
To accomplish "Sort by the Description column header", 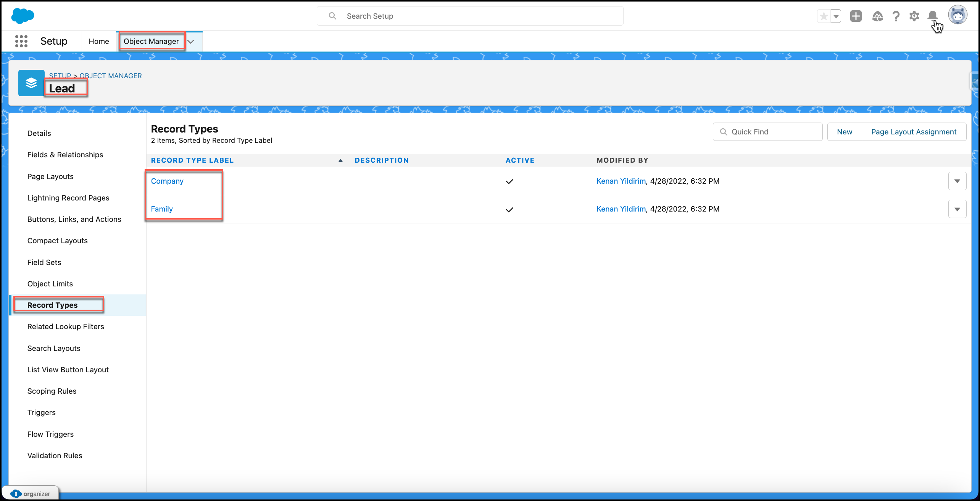I will (382, 160).
